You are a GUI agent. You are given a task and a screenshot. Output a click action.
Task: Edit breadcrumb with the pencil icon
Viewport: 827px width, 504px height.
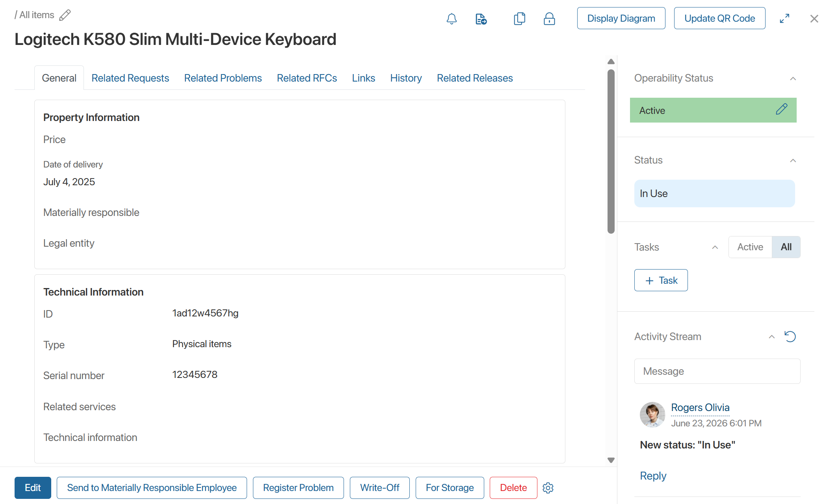(65, 15)
